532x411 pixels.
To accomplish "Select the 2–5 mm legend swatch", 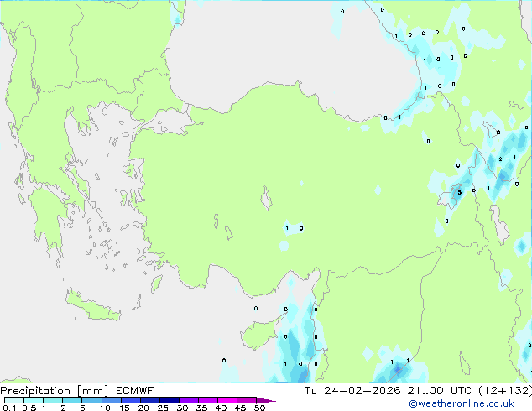I will click(x=72, y=400).
